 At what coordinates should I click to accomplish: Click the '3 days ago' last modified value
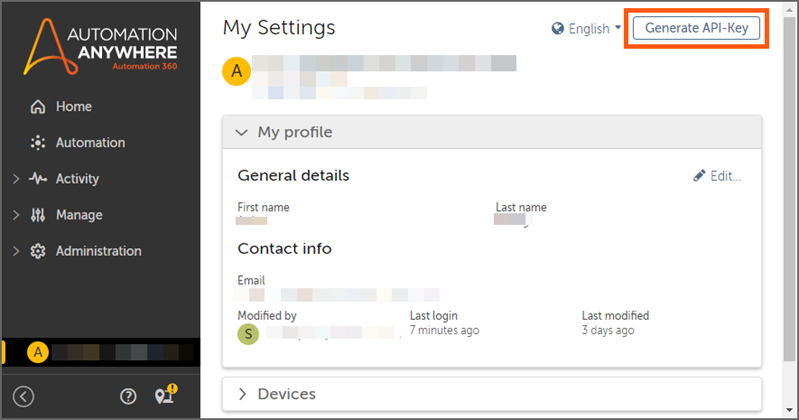(x=608, y=330)
